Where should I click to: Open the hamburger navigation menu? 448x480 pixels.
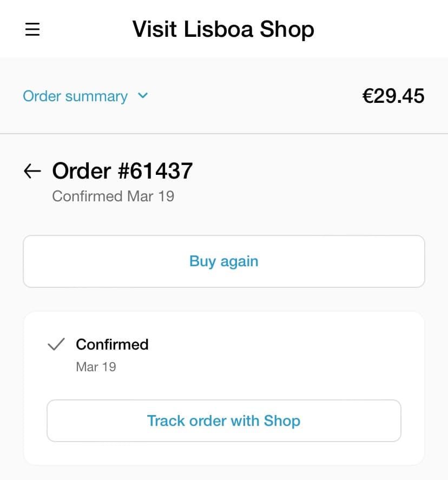pos(32,29)
